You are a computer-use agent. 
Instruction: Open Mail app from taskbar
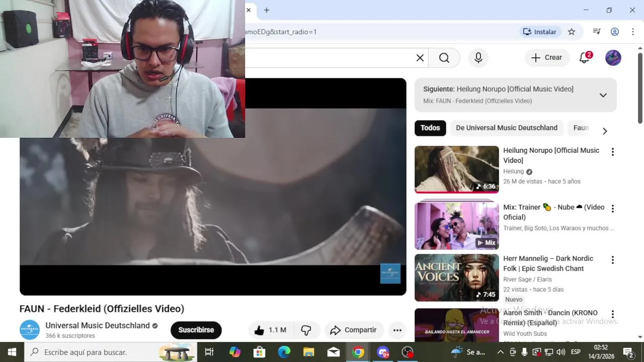[334, 352]
